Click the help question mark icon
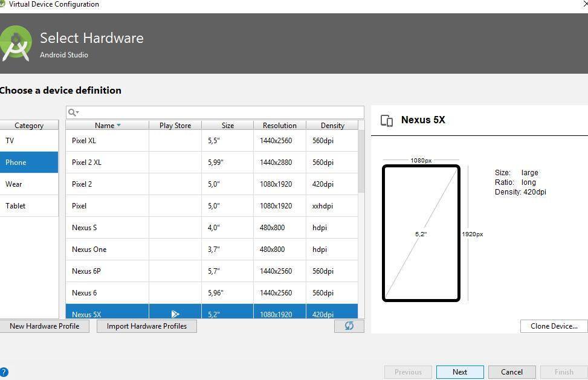 click(x=4, y=372)
